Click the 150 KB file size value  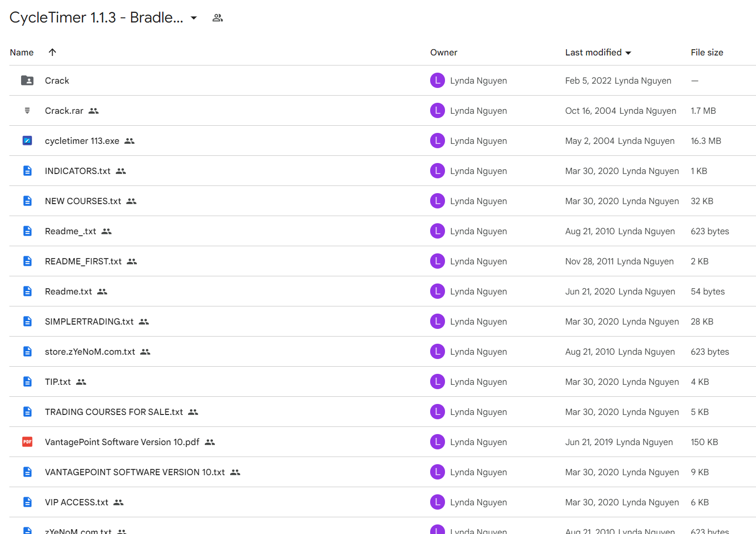point(704,442)
